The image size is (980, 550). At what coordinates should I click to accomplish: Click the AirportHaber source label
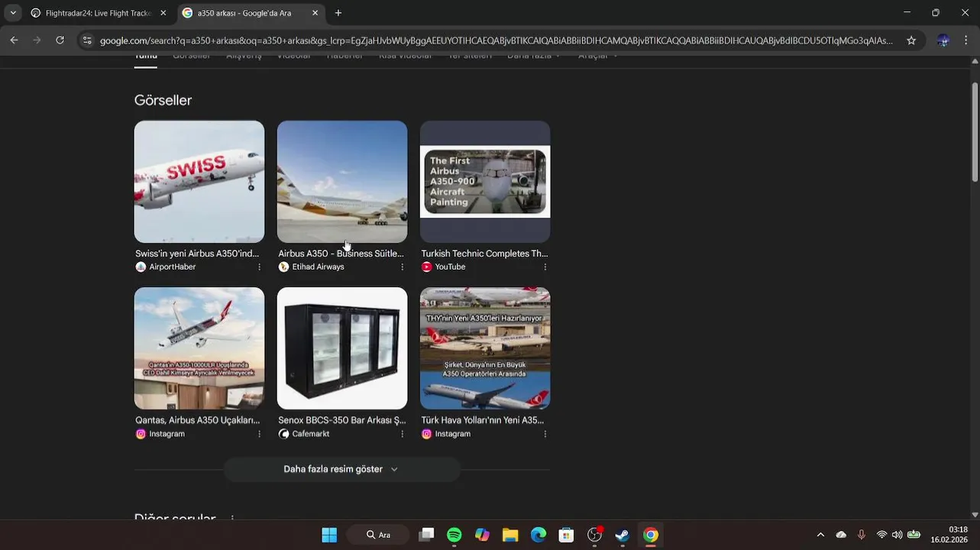[x=173, y=267]
